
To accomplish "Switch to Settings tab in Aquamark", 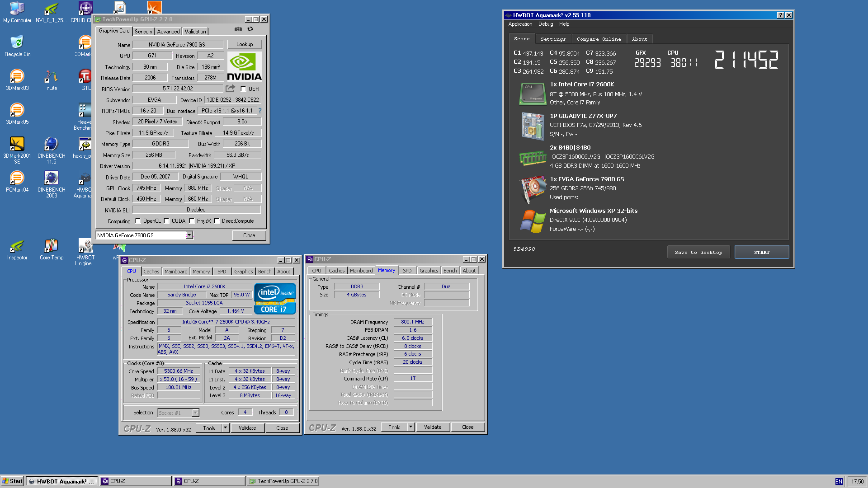I will pos(553,39).
